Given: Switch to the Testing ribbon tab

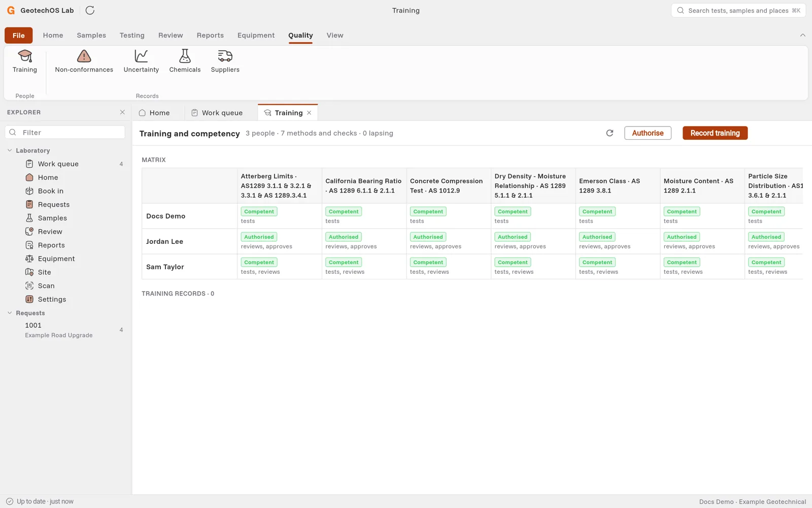Looking at the screenshot, I should [x=132, y=36].
